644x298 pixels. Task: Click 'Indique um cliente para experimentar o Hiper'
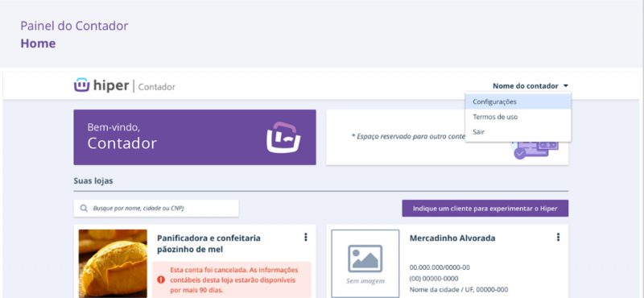point(485,209)
